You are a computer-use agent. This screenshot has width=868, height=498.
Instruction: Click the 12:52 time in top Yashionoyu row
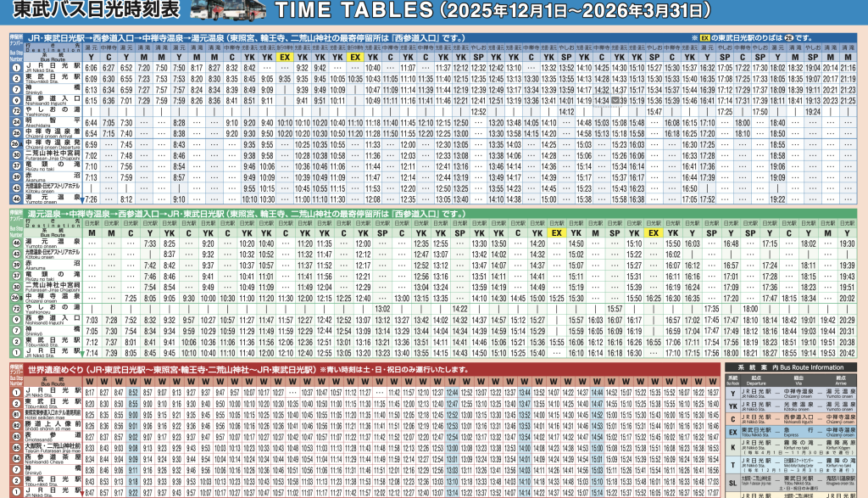coord(478,111)
